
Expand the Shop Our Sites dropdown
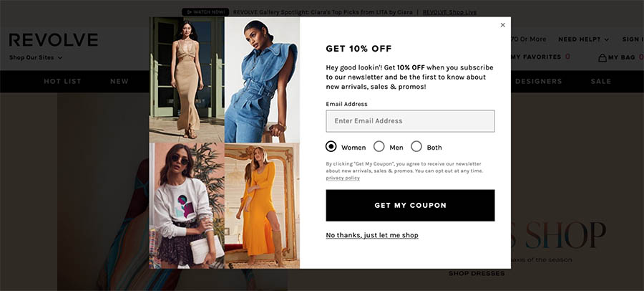pyautogui.click(x=36, y=57)
